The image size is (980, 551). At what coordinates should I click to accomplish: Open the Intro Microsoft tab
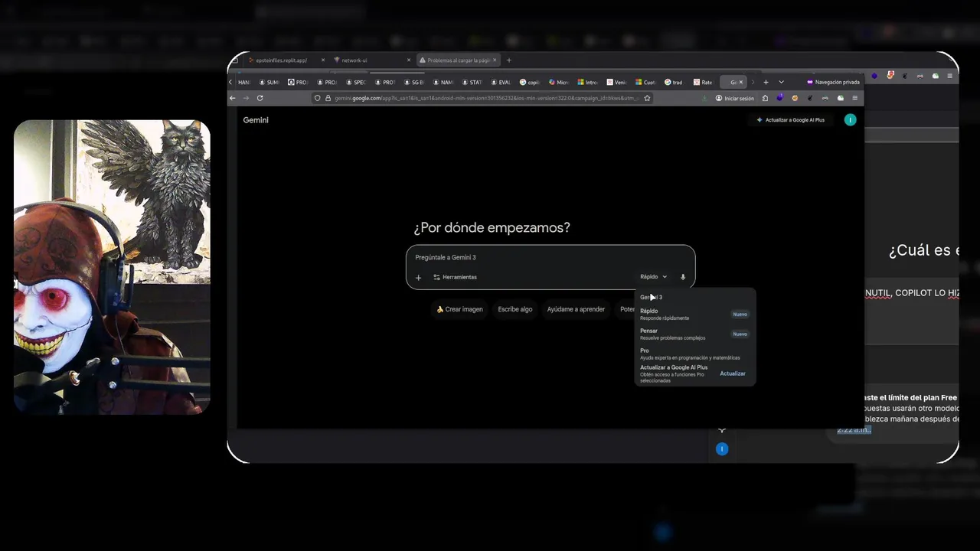(x=588, y=82)
